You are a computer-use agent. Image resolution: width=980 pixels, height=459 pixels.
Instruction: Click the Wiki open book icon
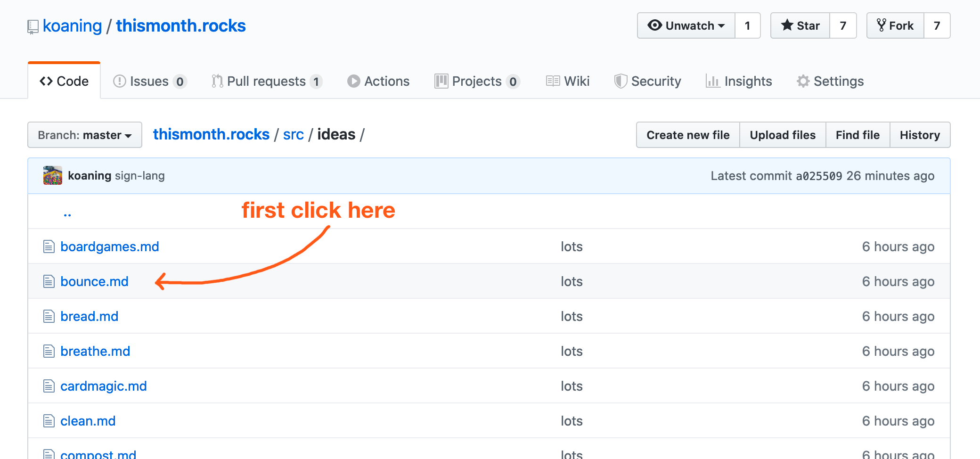pyautogui.click(x=553, y=81)
